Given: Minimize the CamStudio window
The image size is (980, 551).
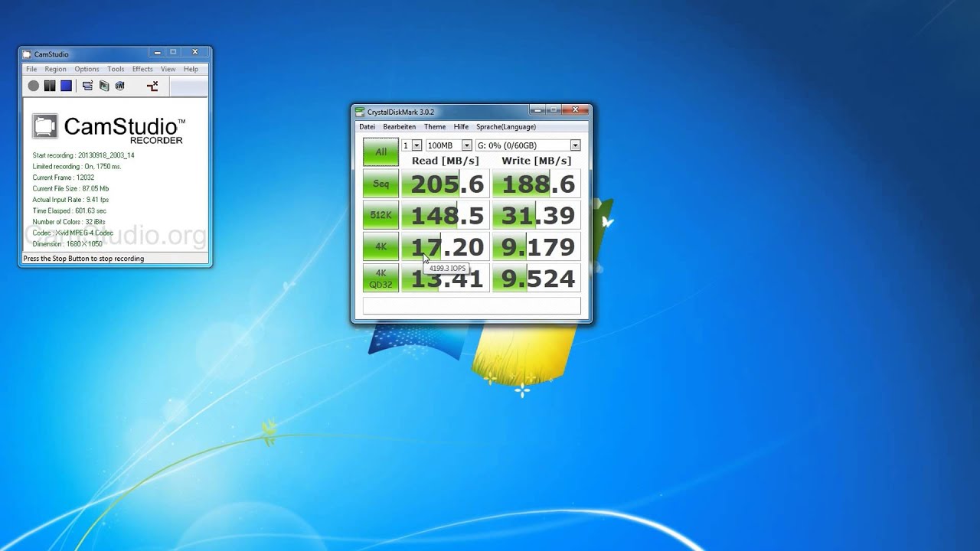Looking at the screenshot, I should coord(157,52).
